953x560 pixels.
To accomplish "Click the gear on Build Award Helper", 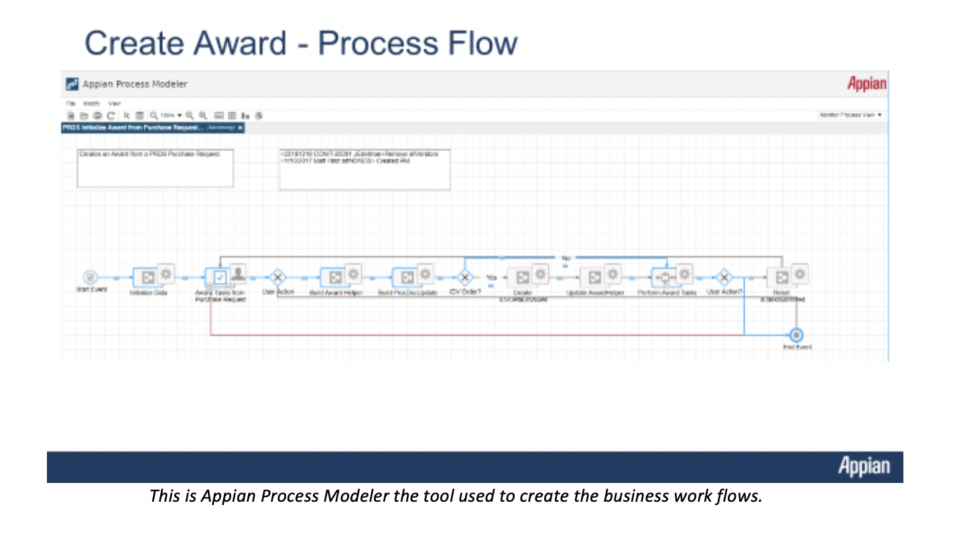I will click(353, 273).
